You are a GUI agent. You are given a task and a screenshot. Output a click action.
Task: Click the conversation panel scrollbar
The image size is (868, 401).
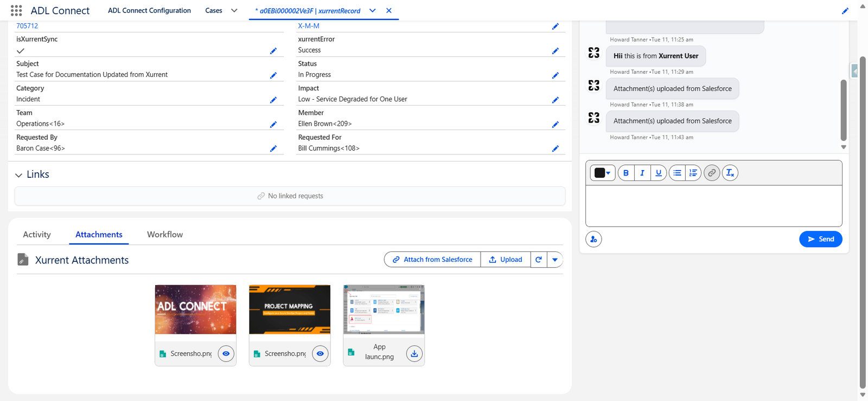coord(844,110)
